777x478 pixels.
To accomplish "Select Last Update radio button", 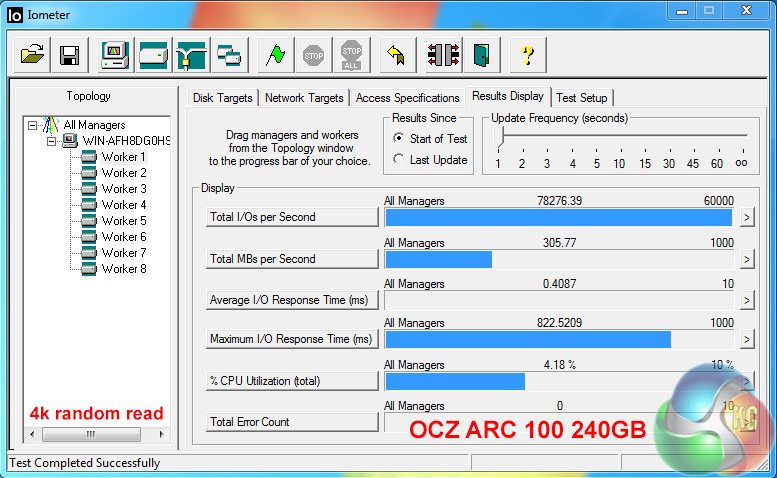I will 398,159.
